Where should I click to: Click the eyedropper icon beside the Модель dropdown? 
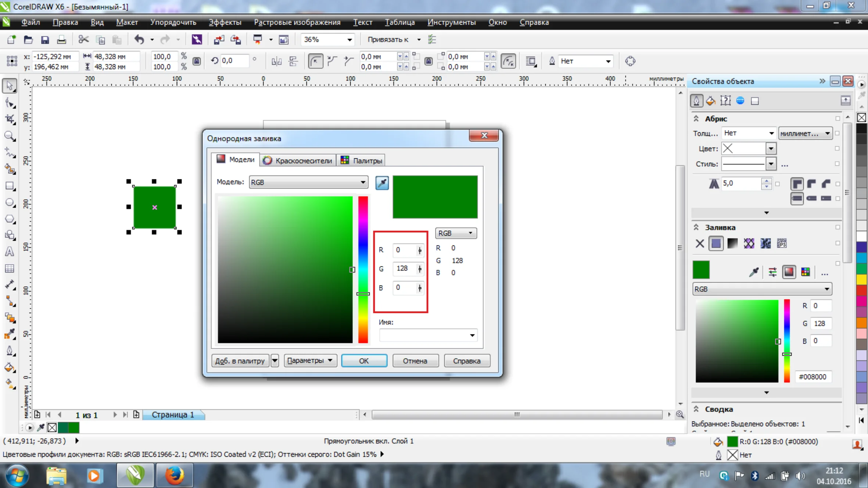tap(382, 183)
